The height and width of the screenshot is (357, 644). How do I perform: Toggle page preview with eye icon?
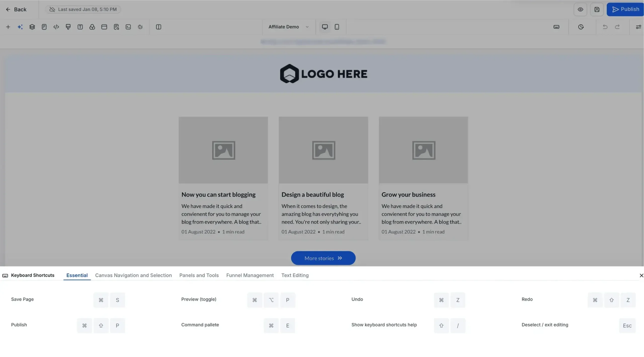[x=580, y=10]
